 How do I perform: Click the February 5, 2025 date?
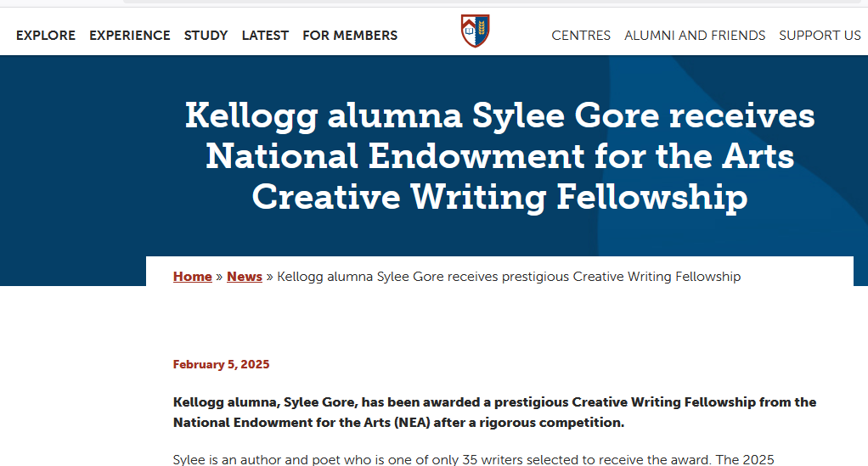click(221, 365)
